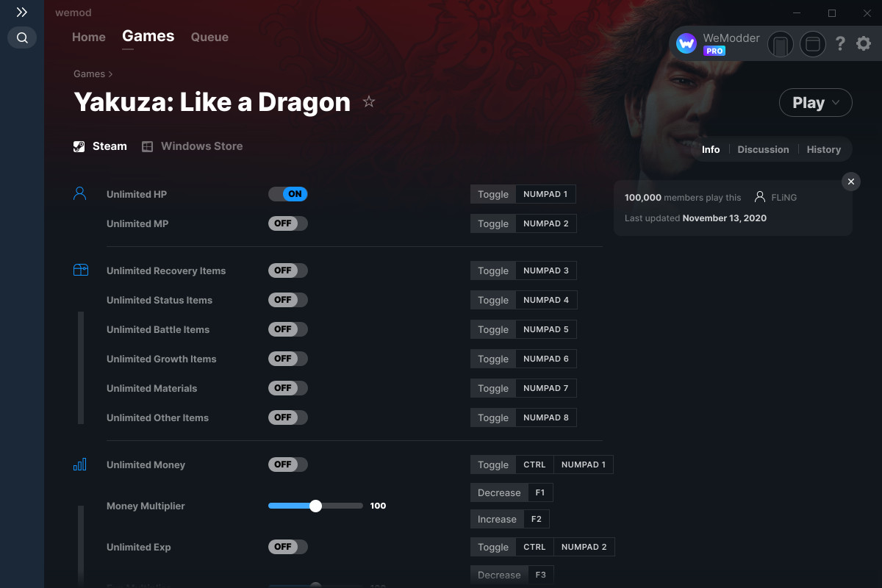The height and width of the screenshot is (588, 882).
Task: Click the stats bar chart category icon
Action: pyautogui.click(x=80, y=465)
